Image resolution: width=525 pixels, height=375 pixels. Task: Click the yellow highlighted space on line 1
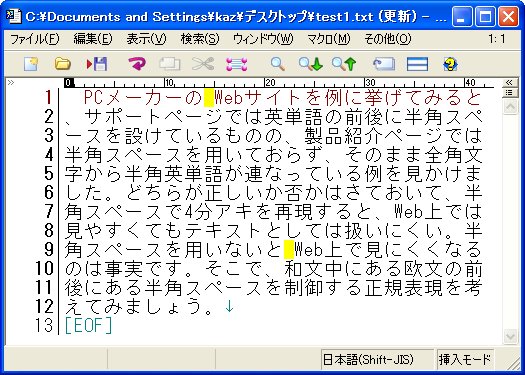click(x=209, y=98)
